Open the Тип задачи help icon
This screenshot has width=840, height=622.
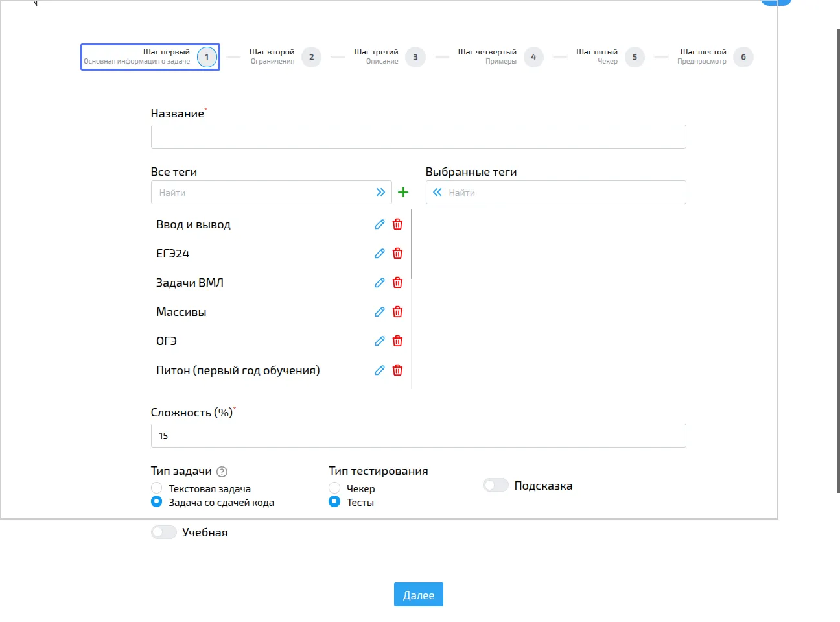(221, 471)
